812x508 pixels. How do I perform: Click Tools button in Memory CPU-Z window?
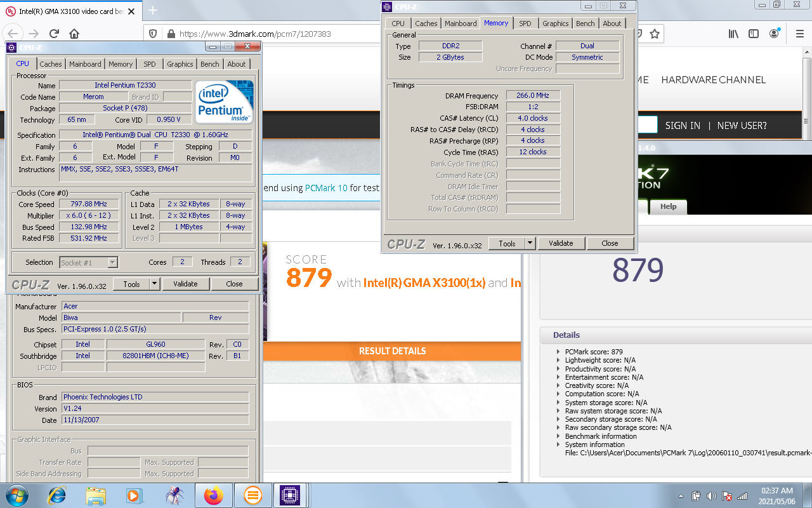click(507, 243)
